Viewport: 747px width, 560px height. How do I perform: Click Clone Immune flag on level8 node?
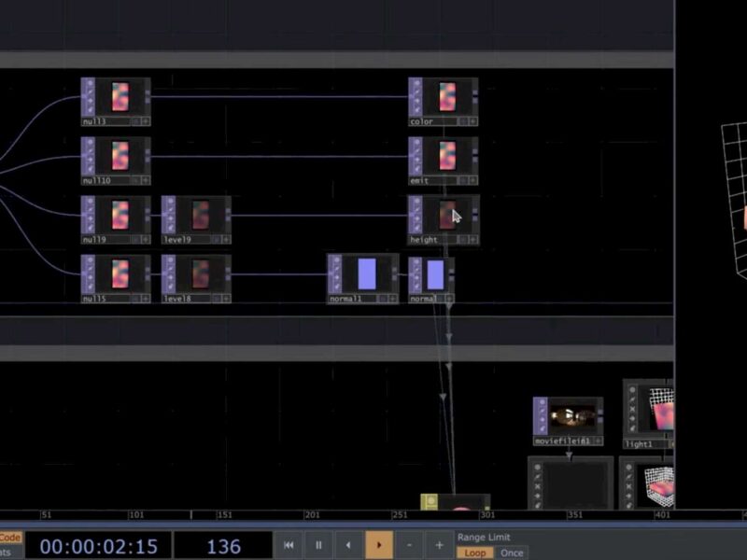point(171,269)
